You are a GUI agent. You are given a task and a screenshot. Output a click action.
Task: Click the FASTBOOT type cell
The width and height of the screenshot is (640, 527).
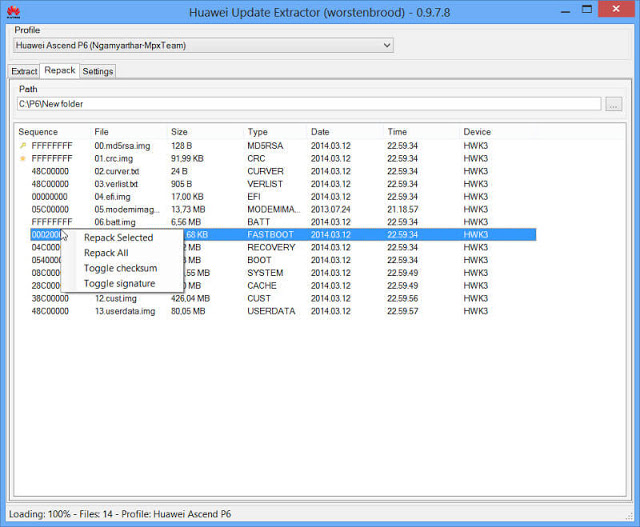(x=270, y=235)
